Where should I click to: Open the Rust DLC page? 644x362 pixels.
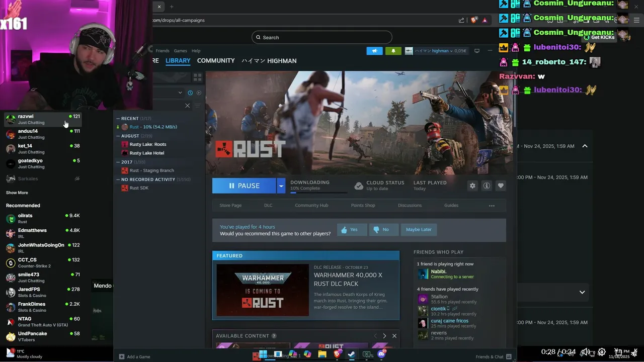(268, 205)
